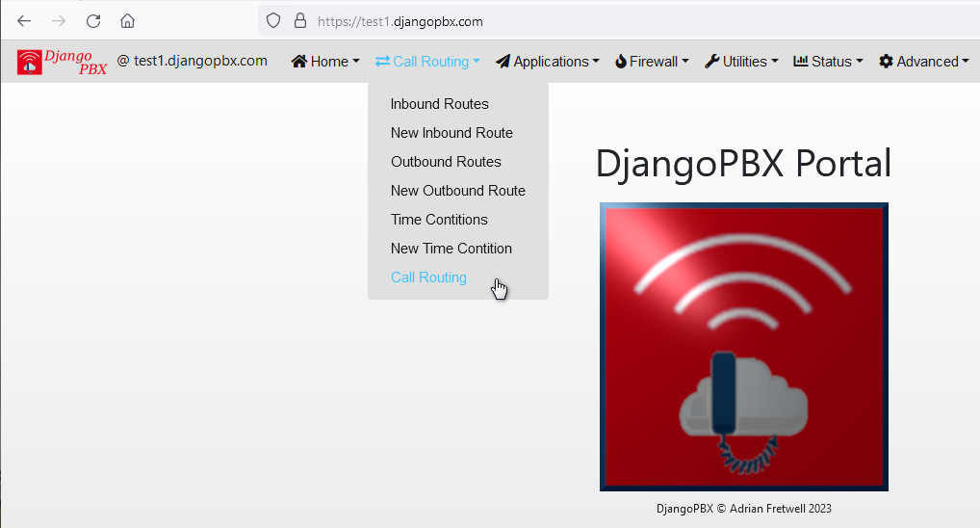This screenshot has height=528, width=980.
Task: Select Inbound Routes menu item
Action: (x=440, y=104)
